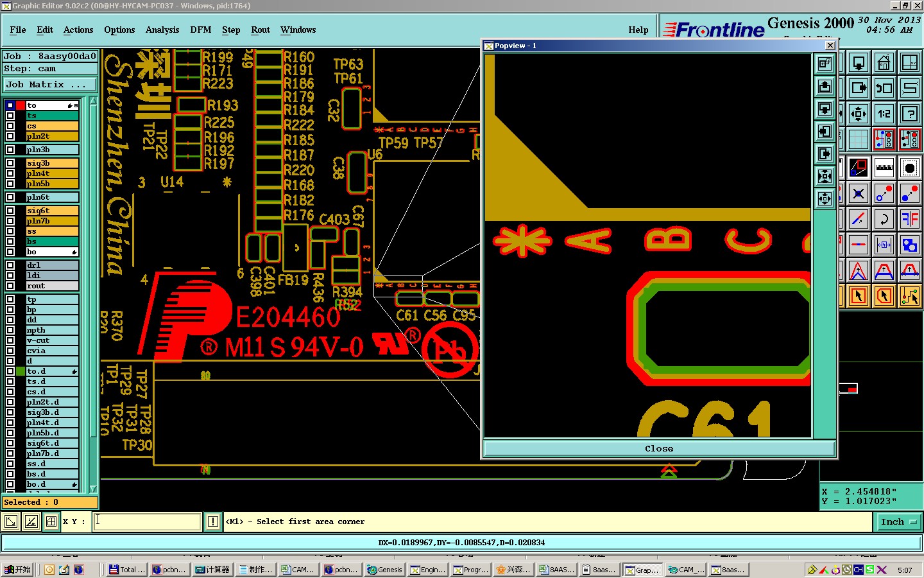
Task: Select the mirror F icon
Action: click(910, 219)
